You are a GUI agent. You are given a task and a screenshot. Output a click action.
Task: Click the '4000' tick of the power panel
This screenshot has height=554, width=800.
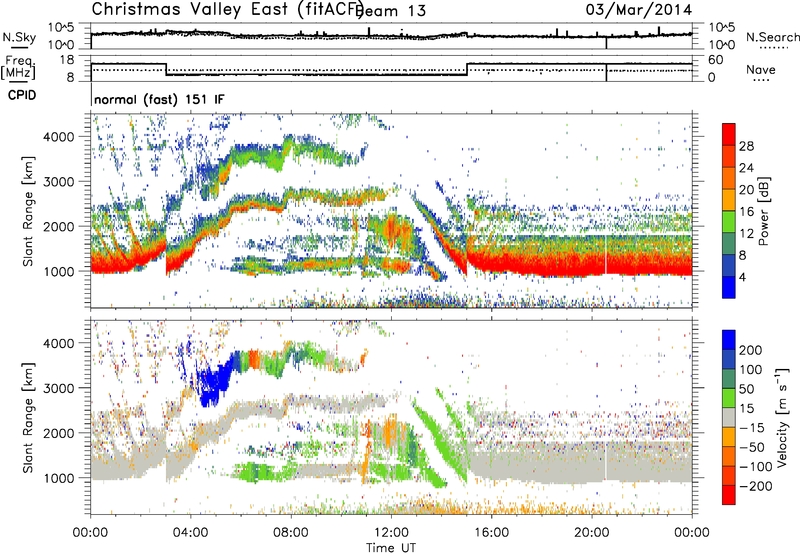tap(58, 137)
